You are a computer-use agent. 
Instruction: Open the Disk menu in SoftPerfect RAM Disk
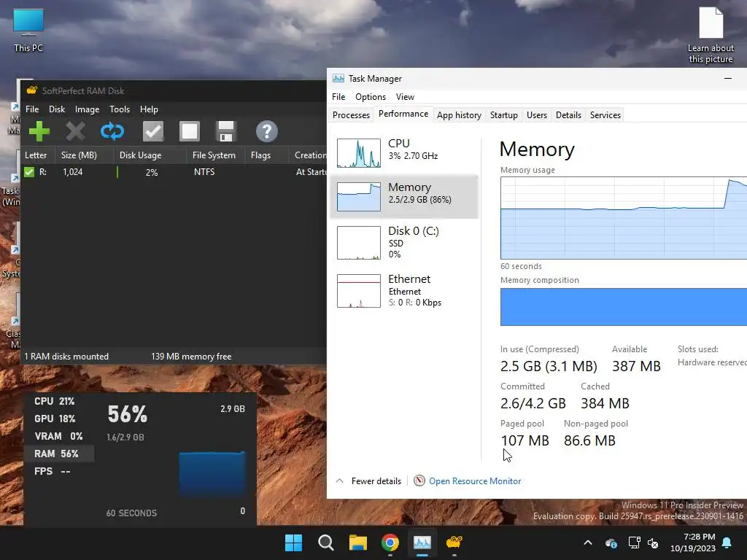[x=57, y=109]
